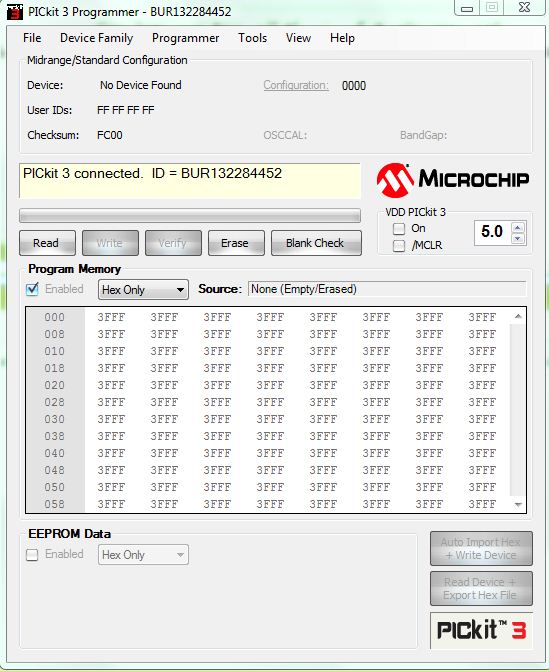Click the Blank Check button
549x671 pixels.
[x=316, y=243]
